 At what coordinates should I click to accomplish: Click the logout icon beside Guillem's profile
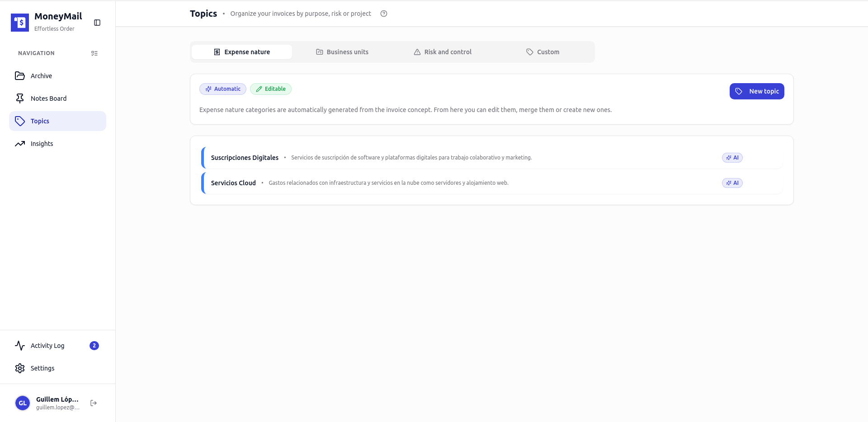(94, 403)
